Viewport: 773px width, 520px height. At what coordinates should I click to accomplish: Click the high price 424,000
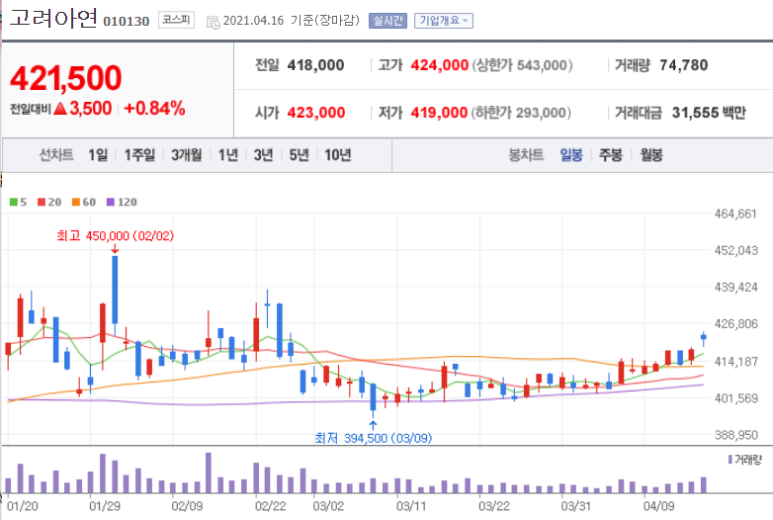coord(439,65)
